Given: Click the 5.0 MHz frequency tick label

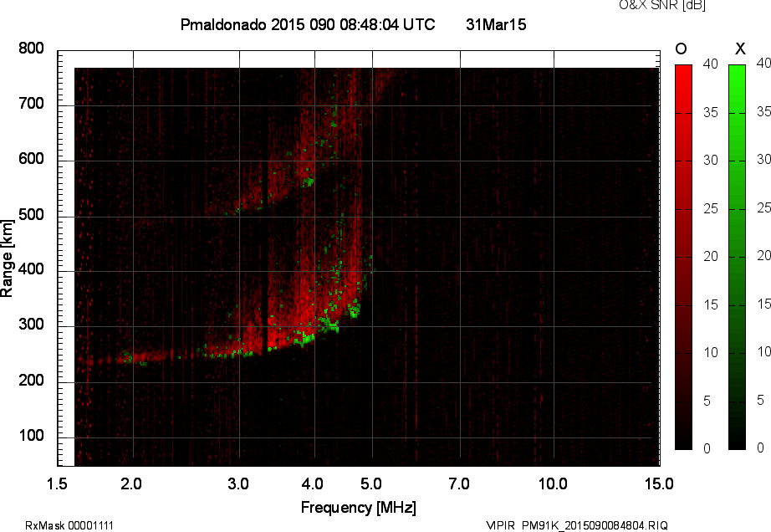Looking at the screenshot, I should (370, 483).
